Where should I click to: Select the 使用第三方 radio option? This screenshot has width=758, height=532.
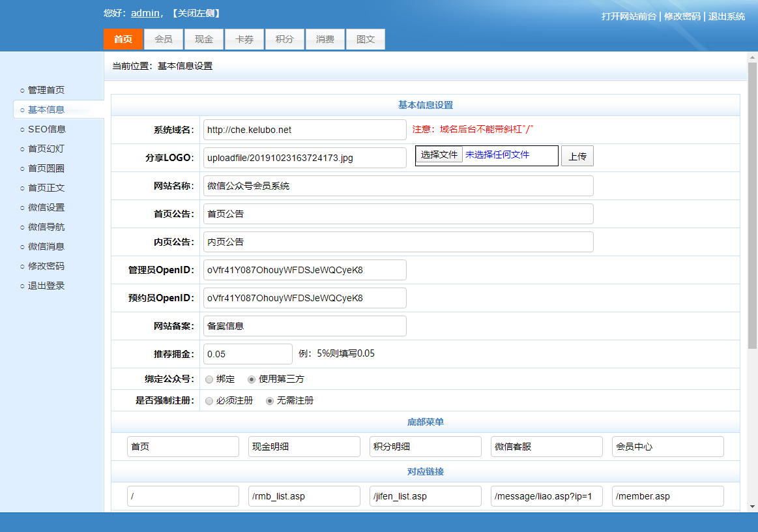[x=252, y=379]
